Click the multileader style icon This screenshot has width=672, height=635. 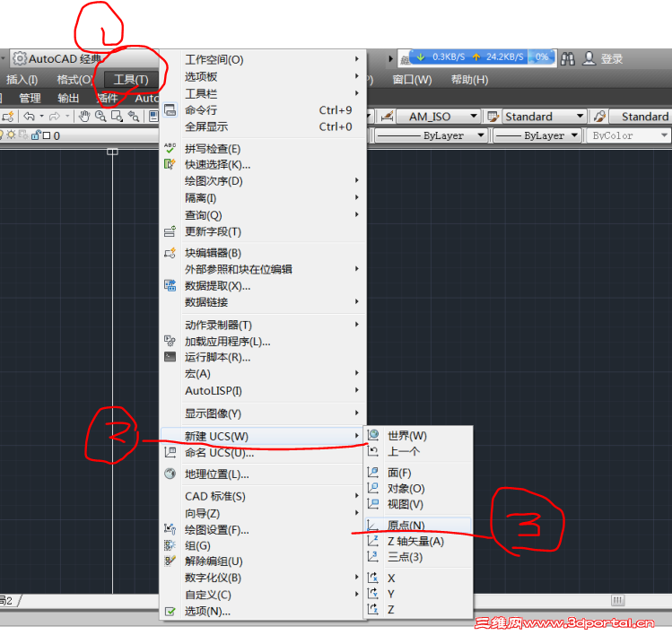(599, 116)
